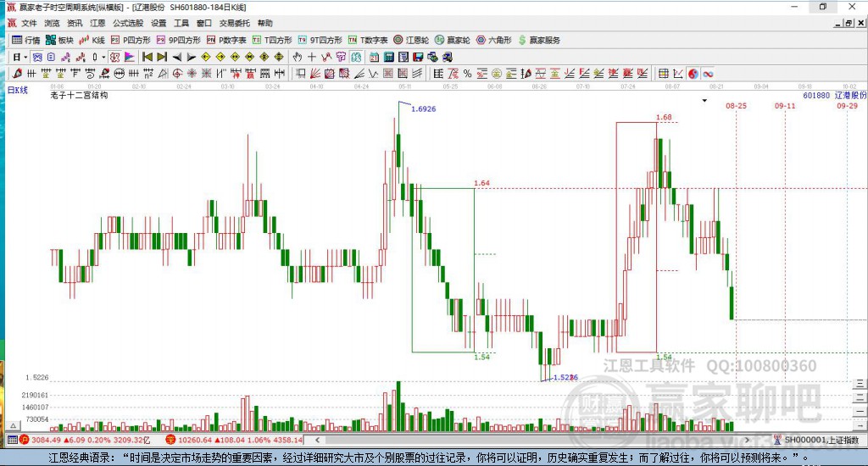
Task: Click the colored grid table icon
Action: click(x=663, y=73)
